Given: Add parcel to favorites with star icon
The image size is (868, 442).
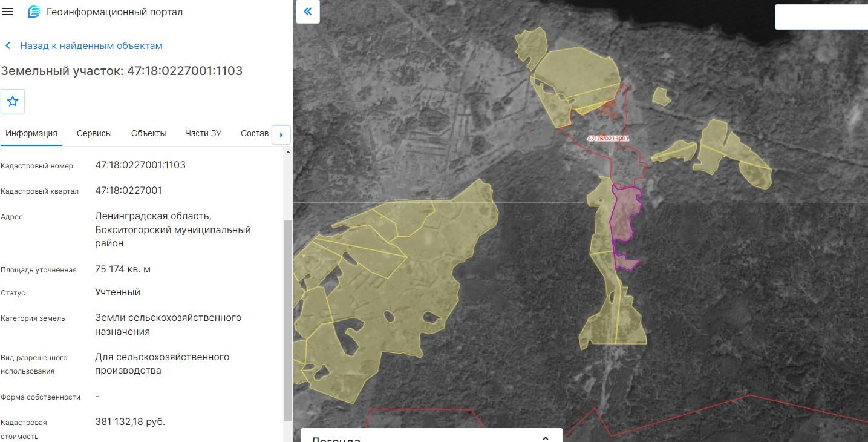Looking at the screenshot, I should pyautogui.click(x=13, y=101).
